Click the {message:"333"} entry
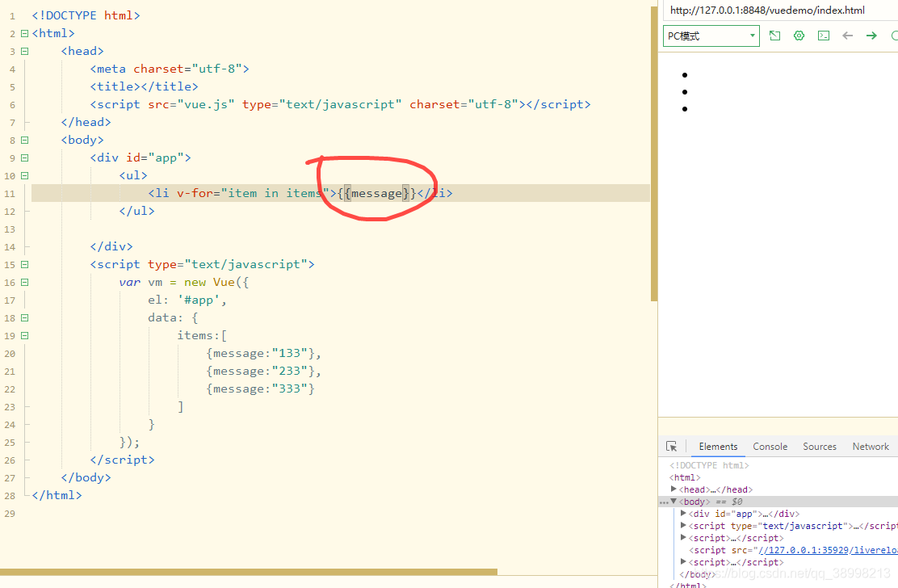Image resolution: width=898 pixels, height=588 pixels. 260,388
